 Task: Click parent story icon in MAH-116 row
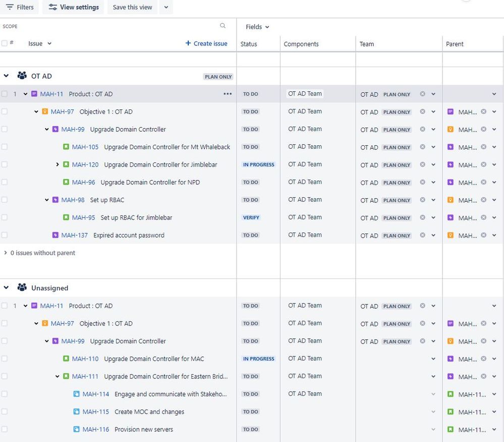[x=451, y=429]
